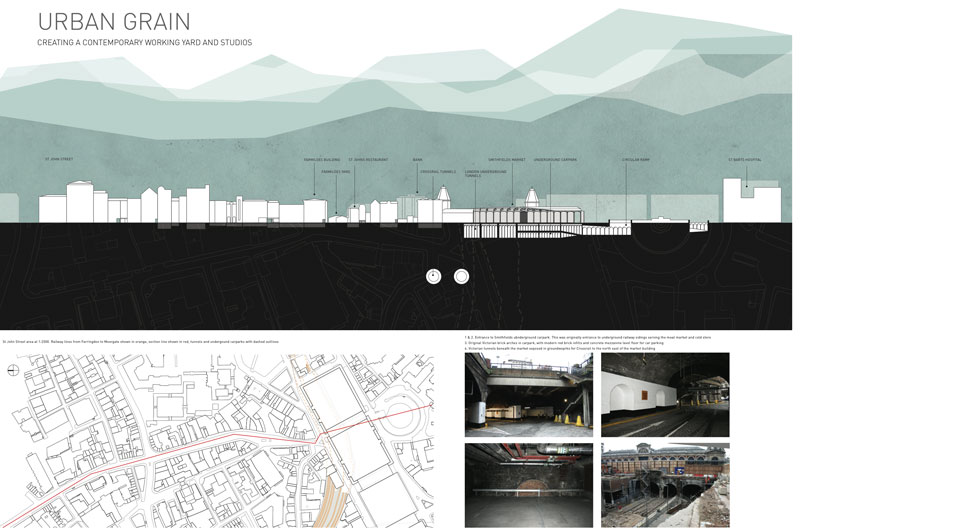
Task: Open the dark brick arch carpark photo
Action: (x=528, y=485)
